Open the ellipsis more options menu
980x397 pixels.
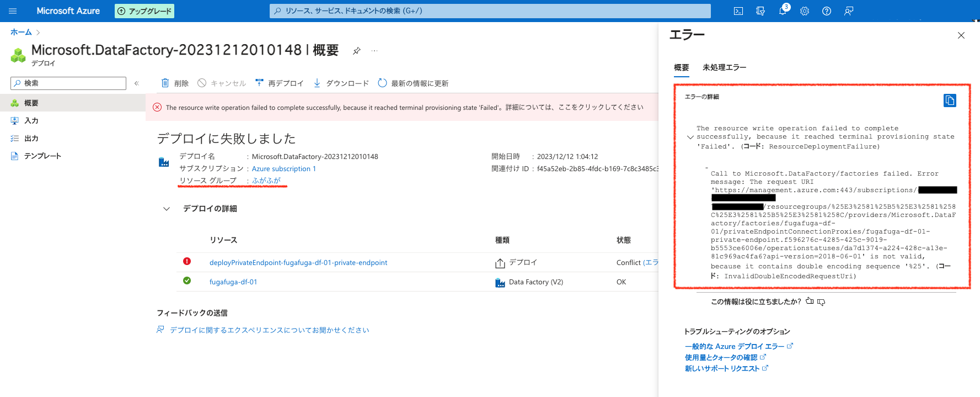(374, 51)
